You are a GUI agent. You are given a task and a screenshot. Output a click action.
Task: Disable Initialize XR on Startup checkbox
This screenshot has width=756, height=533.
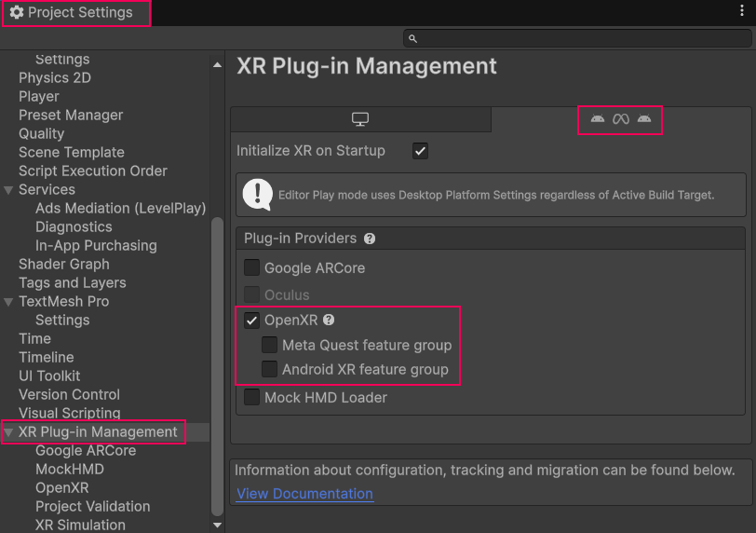pyautogui.click(x=420, y=151)
